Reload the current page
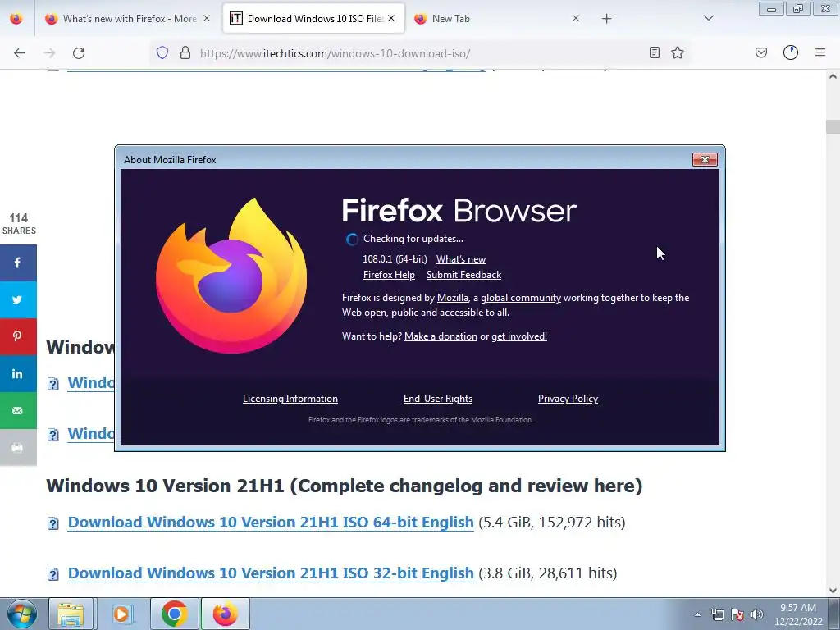This screenshot has height=630, width=840. click(x=79, y=53)
